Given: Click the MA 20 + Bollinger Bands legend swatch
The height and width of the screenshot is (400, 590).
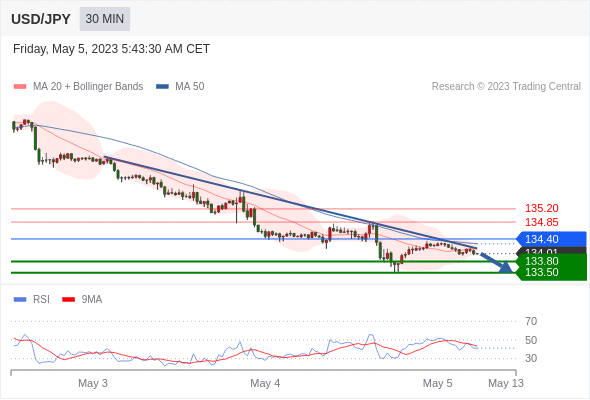Looking at the screenshot, I should pyautogui.click(x=20, y=87).
